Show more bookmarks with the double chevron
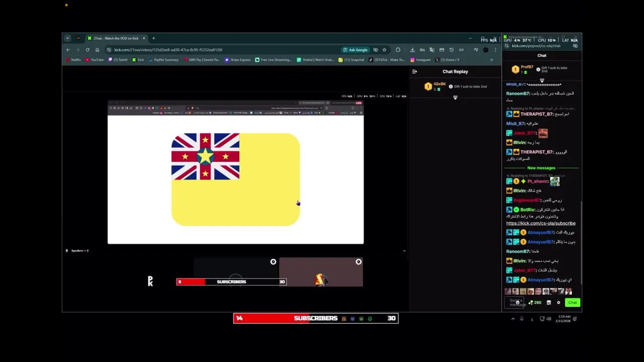 (492, 60)
